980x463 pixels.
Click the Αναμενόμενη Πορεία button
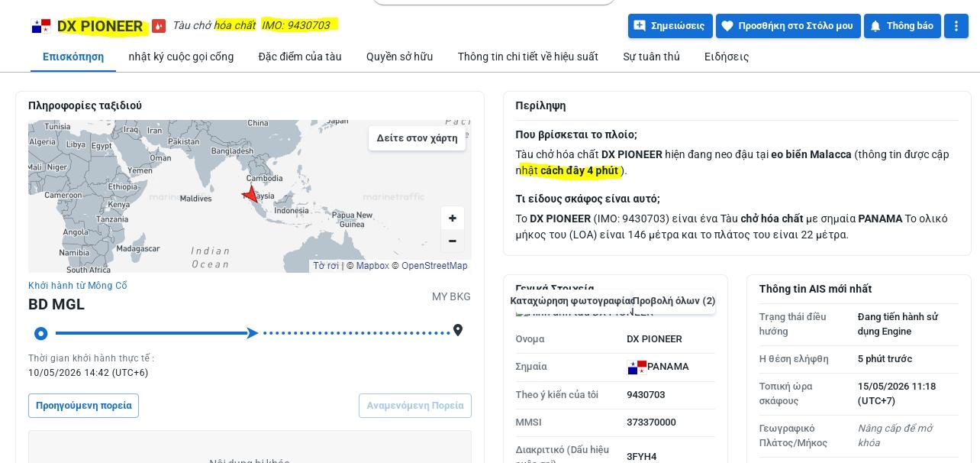coord(415,406)
